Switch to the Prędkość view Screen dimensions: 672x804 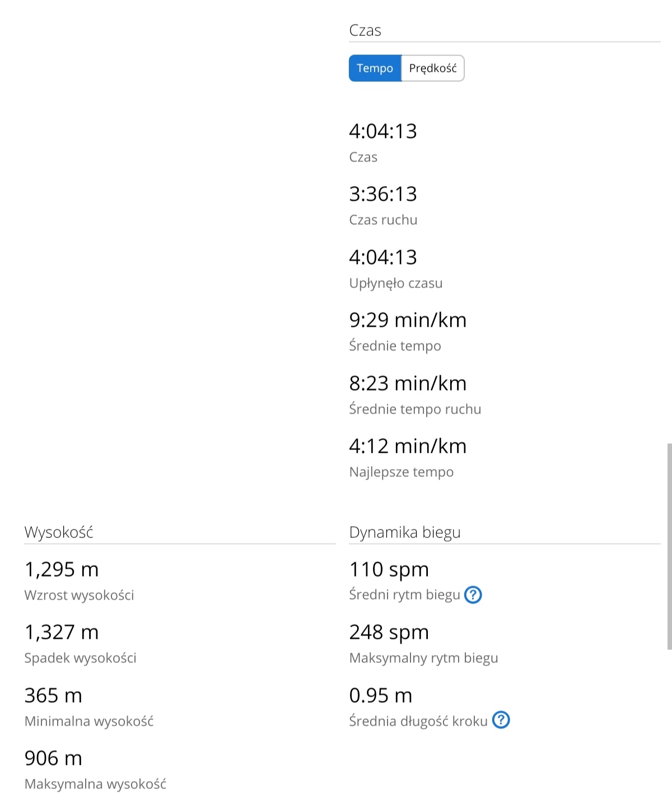point(432,68)
